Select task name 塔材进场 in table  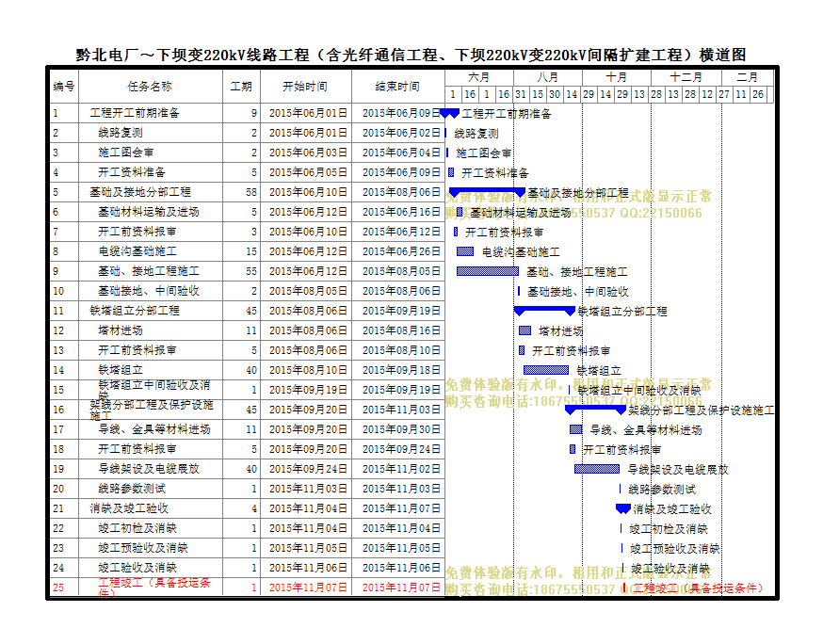[121, 330]
